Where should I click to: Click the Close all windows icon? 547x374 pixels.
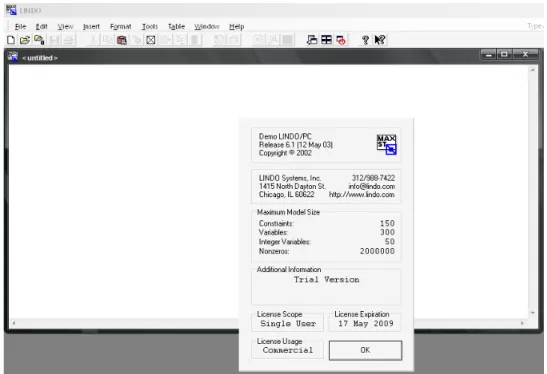coord(341,40)
